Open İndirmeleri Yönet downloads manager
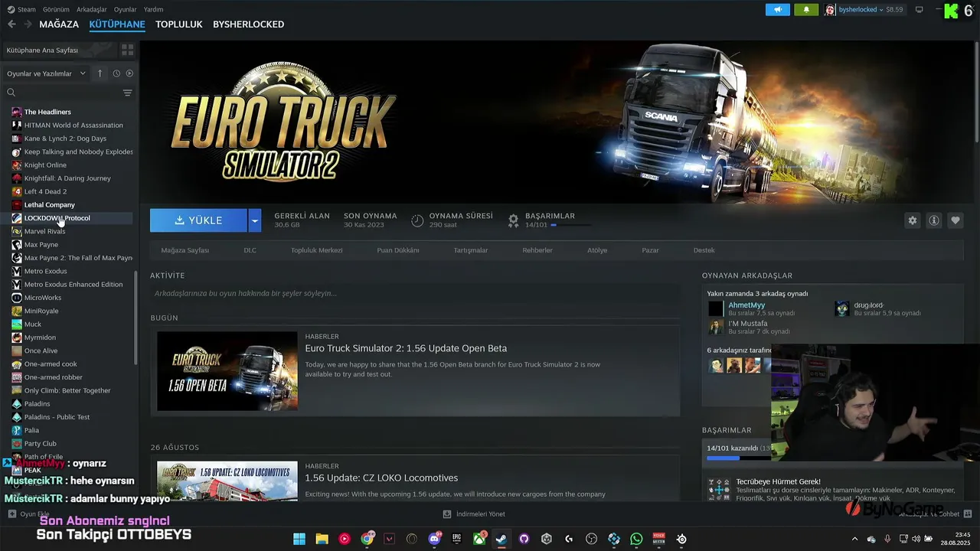This screenshot has height=551, width=980. pyautogui.click(x=474, y=514)
